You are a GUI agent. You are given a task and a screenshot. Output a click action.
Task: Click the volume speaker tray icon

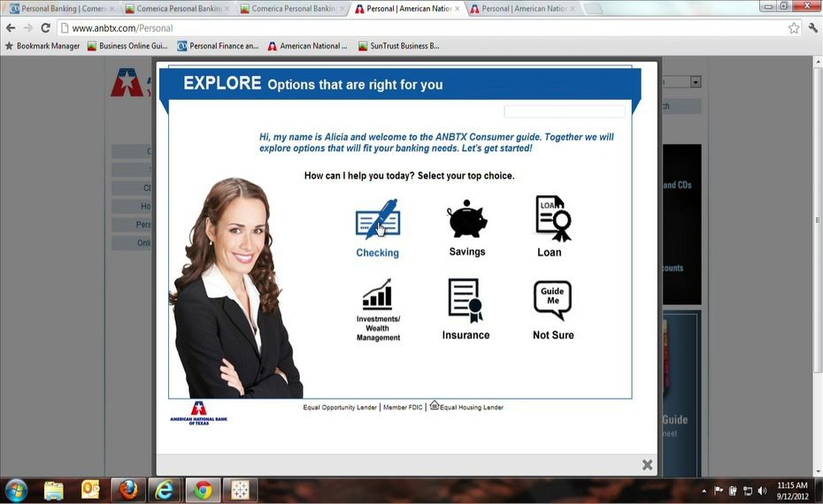[762, 491]
